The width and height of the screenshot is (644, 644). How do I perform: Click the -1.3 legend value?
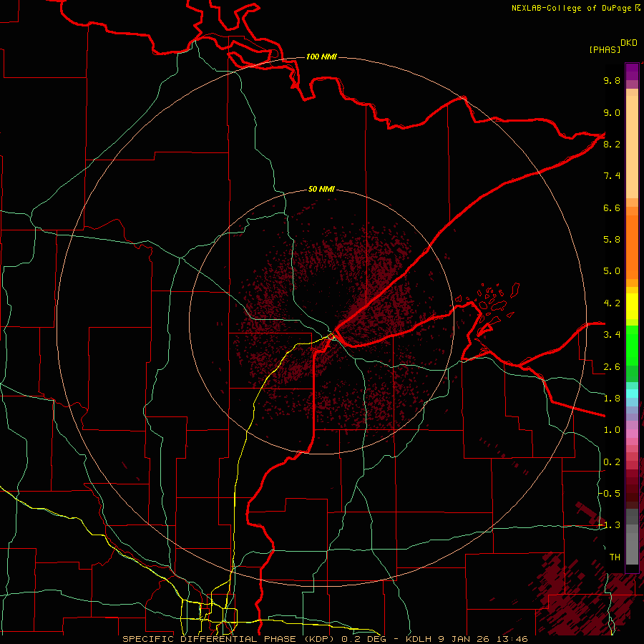click(609, 525)
